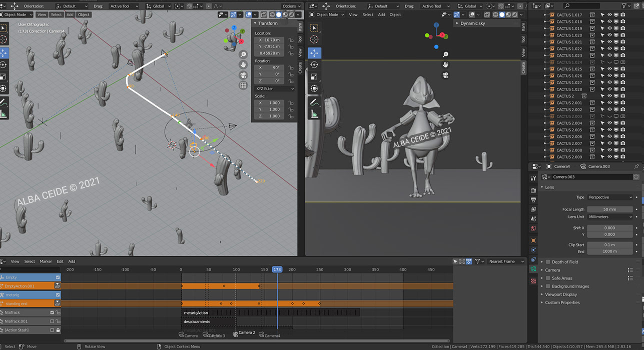Switch to Create tab in right viewport sidebar
This screenshot has width=644, height=350.
coord(523,67)
